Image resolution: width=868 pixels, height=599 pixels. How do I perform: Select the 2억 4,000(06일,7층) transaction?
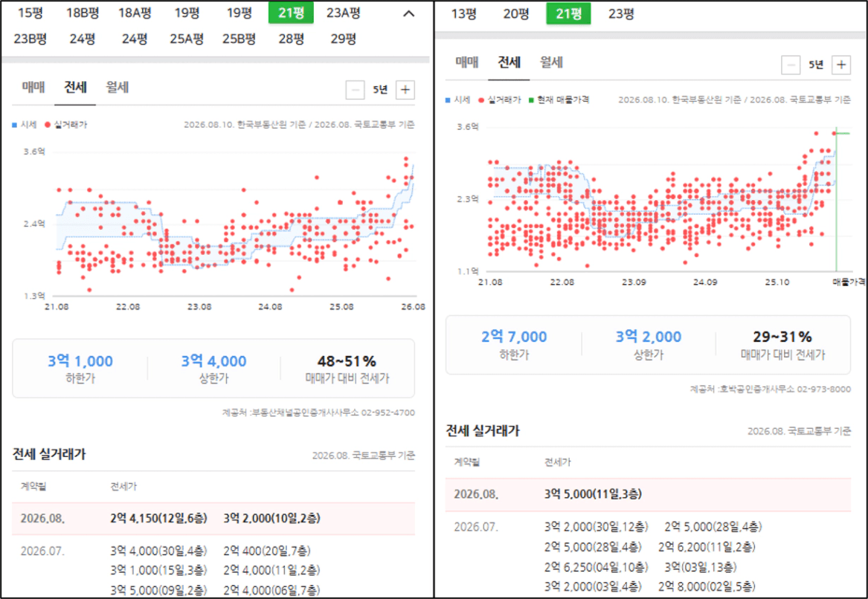coord(271,590)
